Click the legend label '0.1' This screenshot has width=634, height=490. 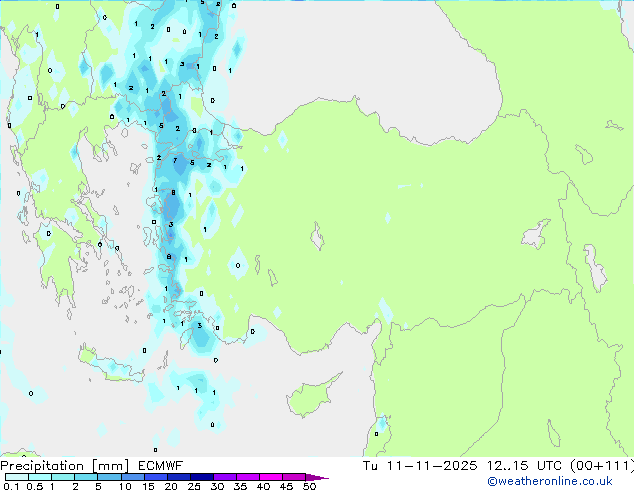pyautogui.click(x=11, y=486)
